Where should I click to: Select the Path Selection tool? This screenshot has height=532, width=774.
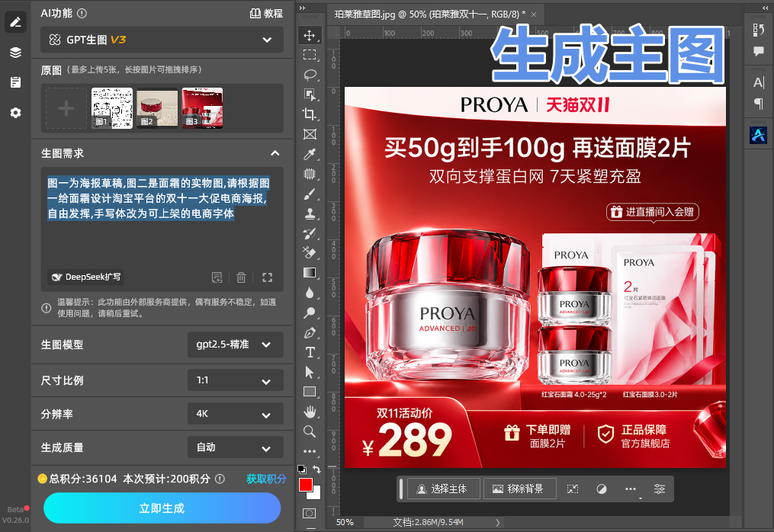[310, 372]
